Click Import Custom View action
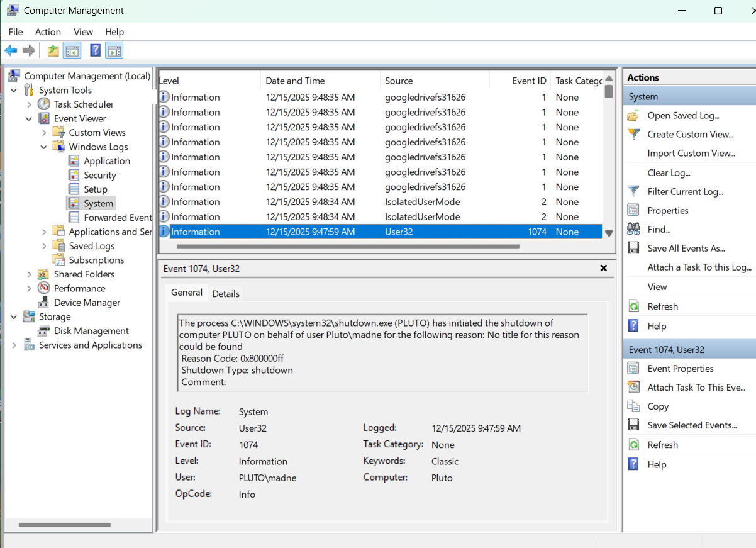756x548 pixels. tap(691, 153)
